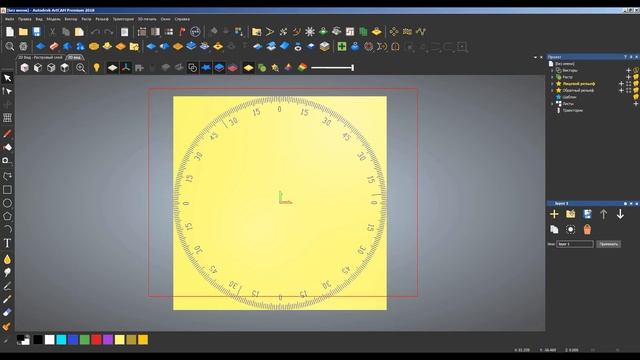Select the Rectangle drawing tool
The height and width of the screenshot is (360, 640).
click(7, 190)
